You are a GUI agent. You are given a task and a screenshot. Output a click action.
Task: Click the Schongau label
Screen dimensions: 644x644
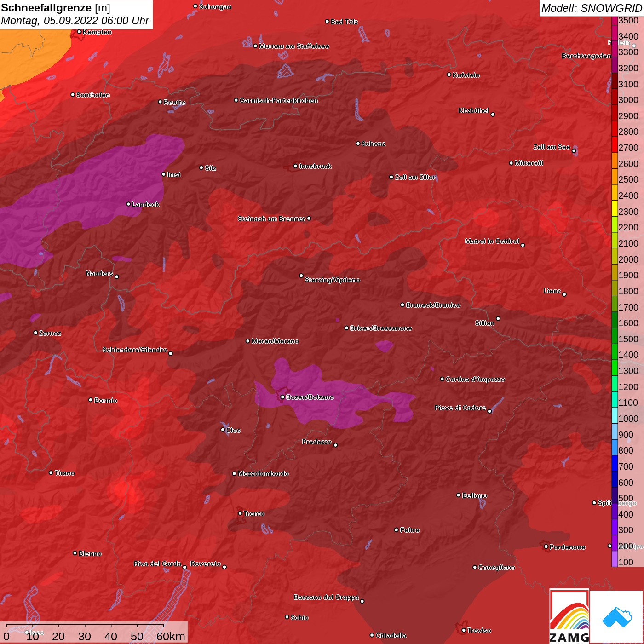(x=215, y=6)
